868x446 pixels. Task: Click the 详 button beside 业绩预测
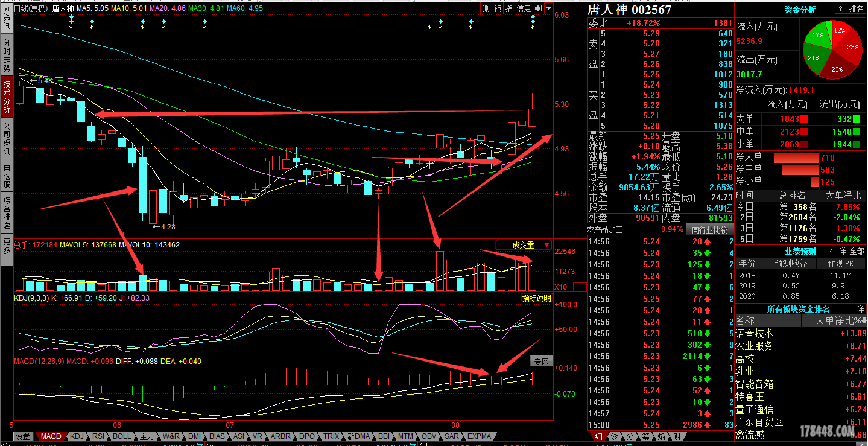[x=843, y=251]
